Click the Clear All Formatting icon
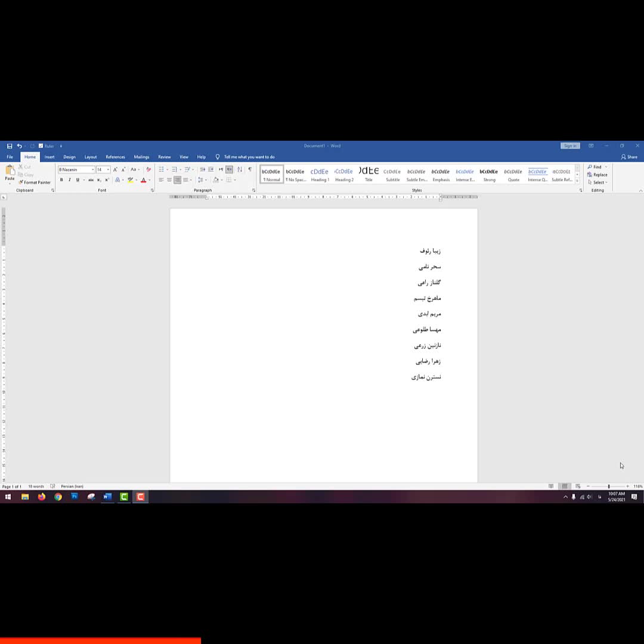Image resolution: width=644 pixels, height=644 pixels. pos(148,170)
